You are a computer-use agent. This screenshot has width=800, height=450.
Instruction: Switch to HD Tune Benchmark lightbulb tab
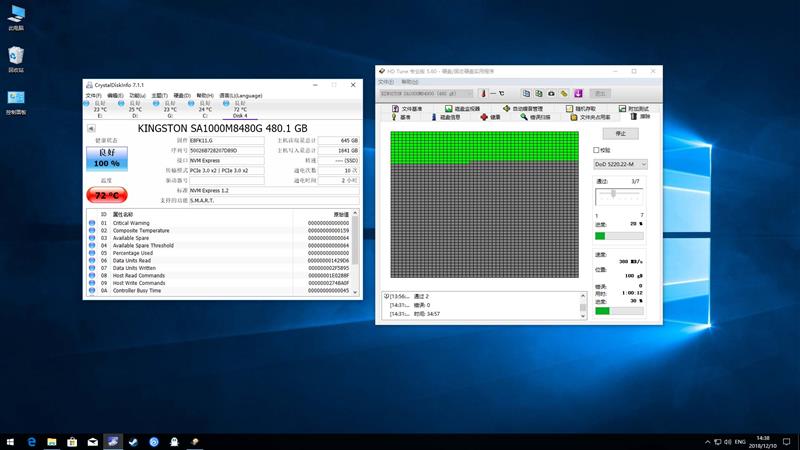(401, 117)
